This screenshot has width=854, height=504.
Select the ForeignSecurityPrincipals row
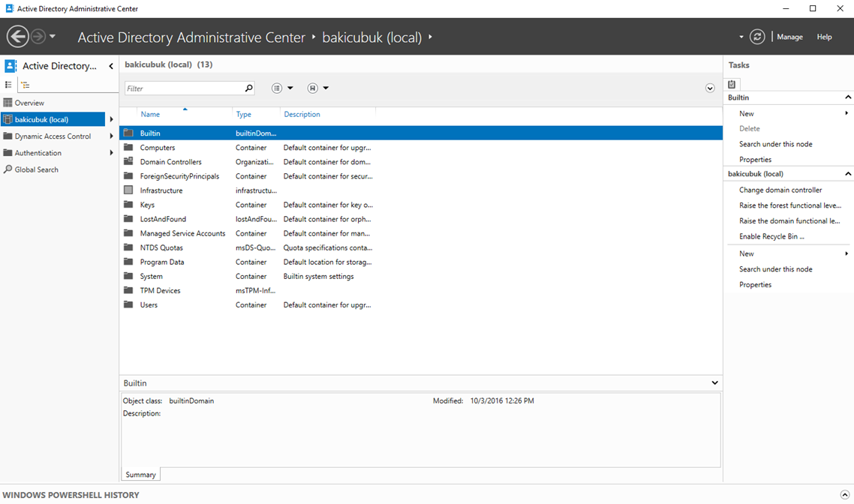pos(421,176)
